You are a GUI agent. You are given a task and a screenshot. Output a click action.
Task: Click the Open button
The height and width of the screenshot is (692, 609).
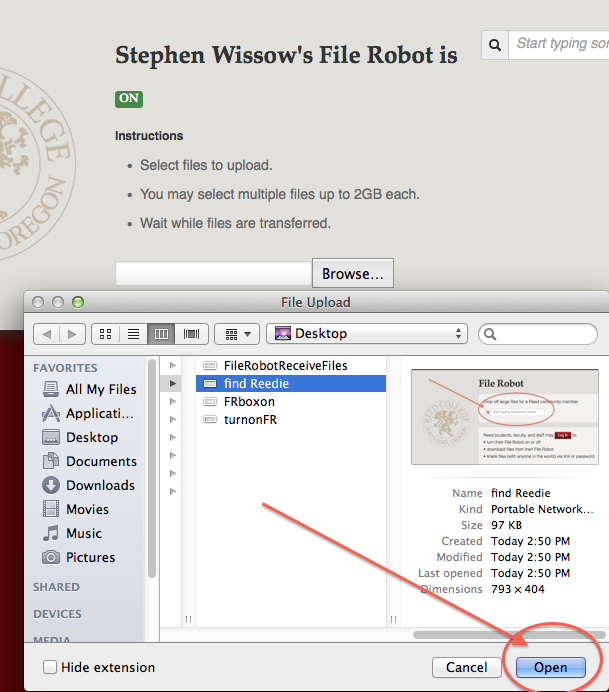550,667
